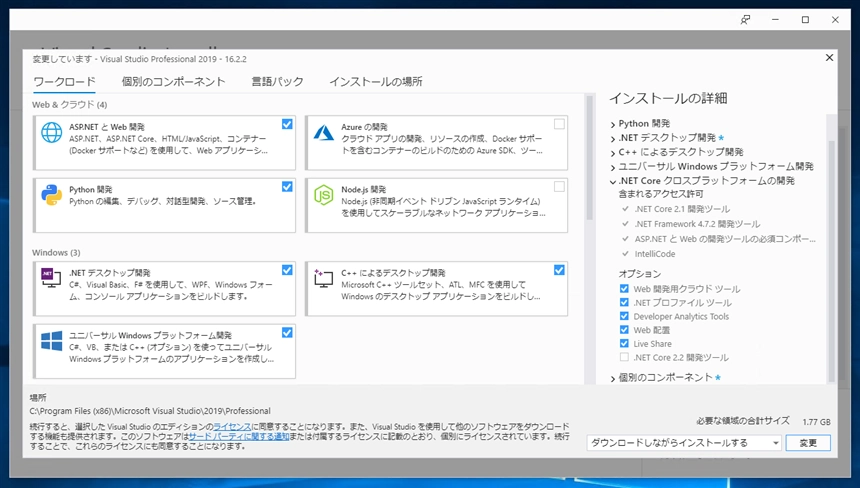Close the modify dialog with X
Screen dimensions: 860x488
point(829,58)
